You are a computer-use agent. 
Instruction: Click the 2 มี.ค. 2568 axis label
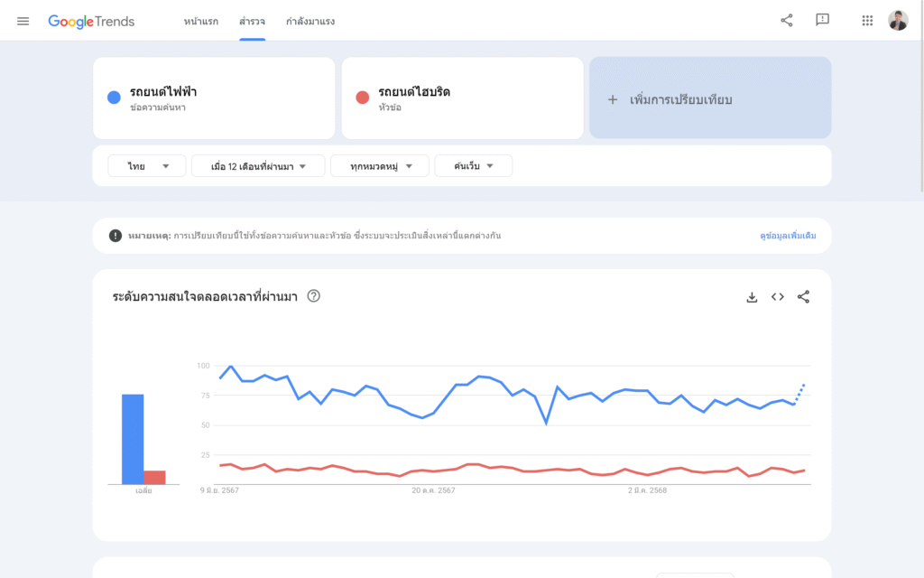point(647,490)
